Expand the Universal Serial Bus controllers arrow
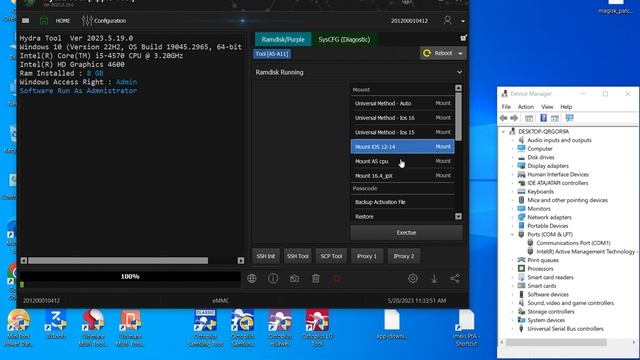Screen dimensions: 640x360 [513, 329]
